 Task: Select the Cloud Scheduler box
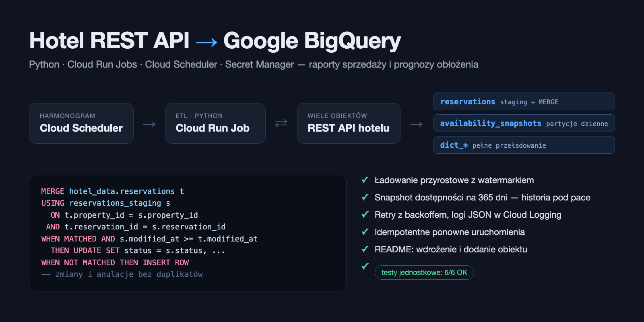coord(81,123)
